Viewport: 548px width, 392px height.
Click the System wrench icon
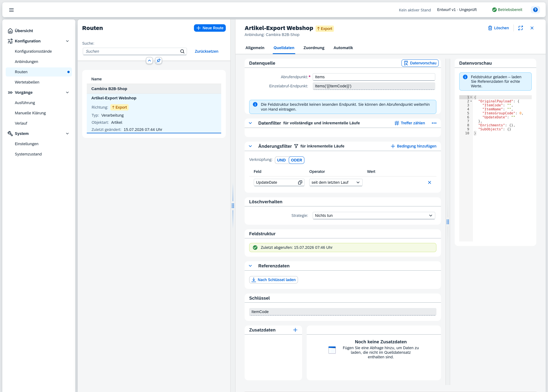[10, 133]
